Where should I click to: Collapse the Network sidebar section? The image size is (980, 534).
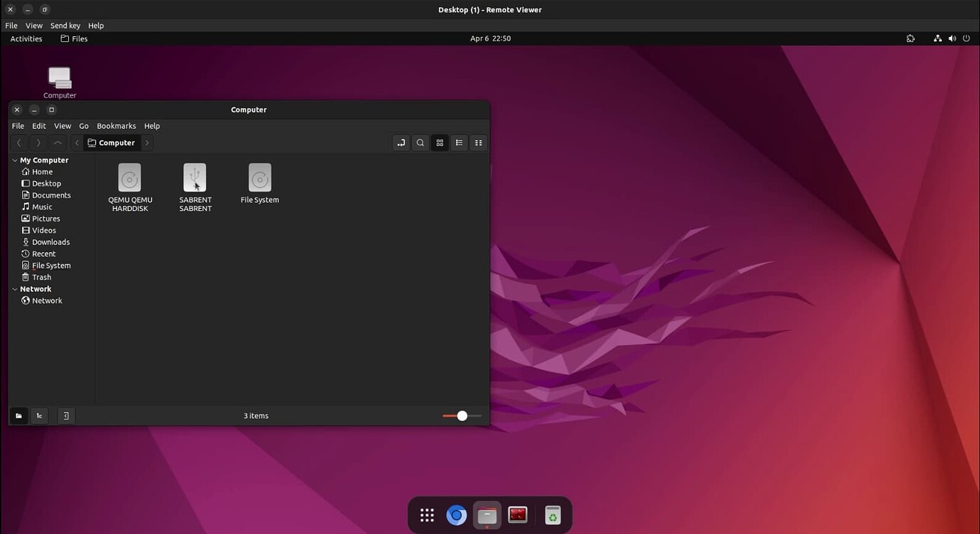point(15,289)
